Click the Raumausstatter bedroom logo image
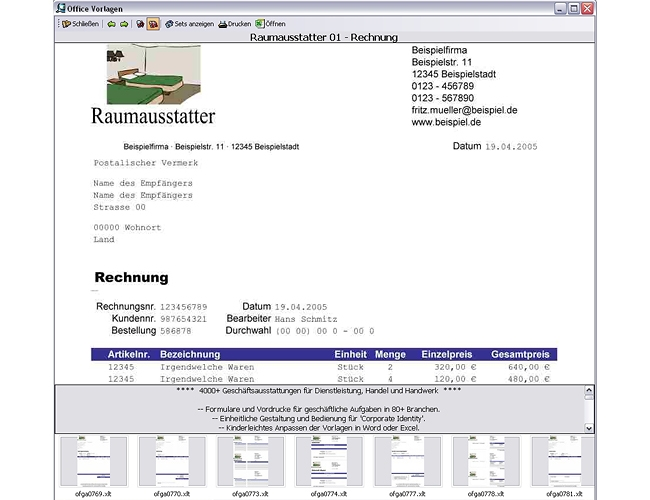 (x=154, y=74)
